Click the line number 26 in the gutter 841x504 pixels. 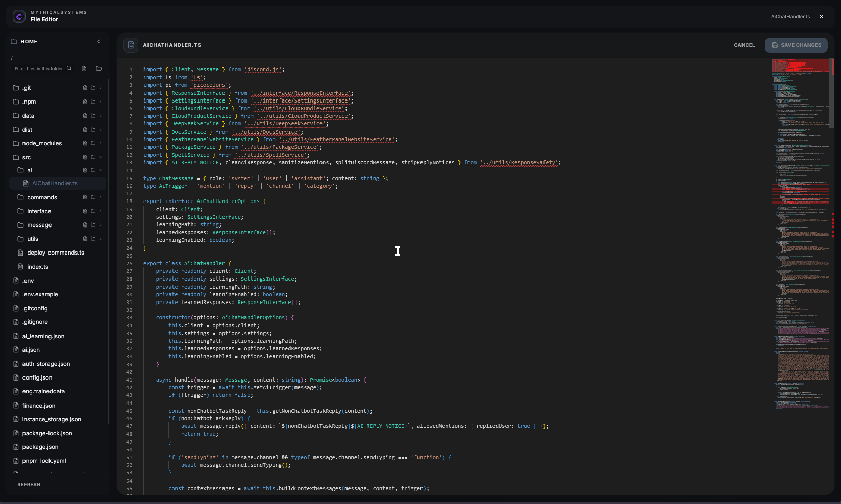129,264
